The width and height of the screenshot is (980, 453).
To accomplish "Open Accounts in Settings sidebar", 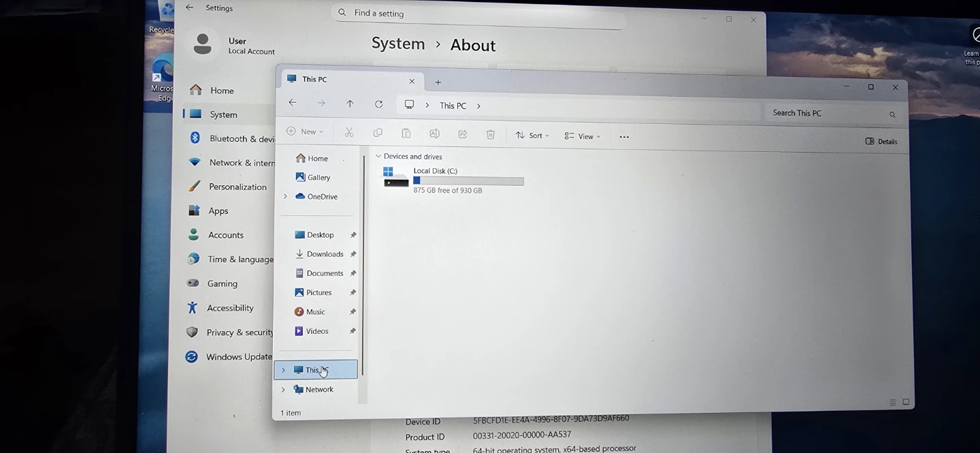I will (215, 235).
